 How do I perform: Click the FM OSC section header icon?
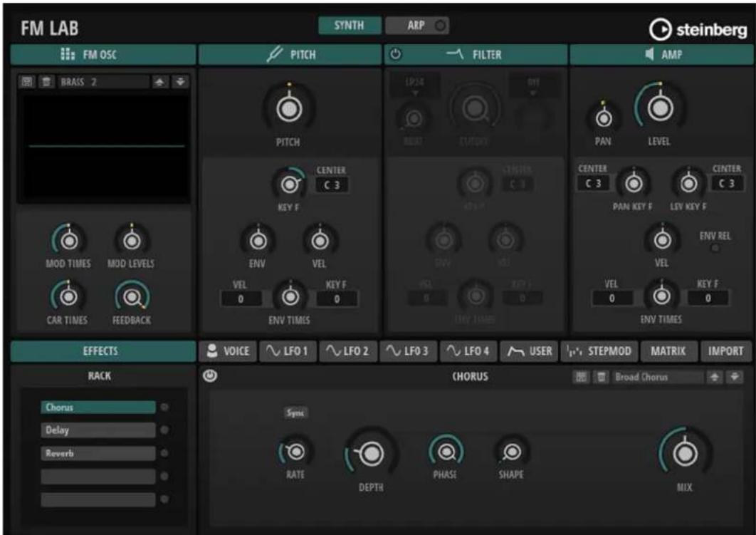[68, 54]
